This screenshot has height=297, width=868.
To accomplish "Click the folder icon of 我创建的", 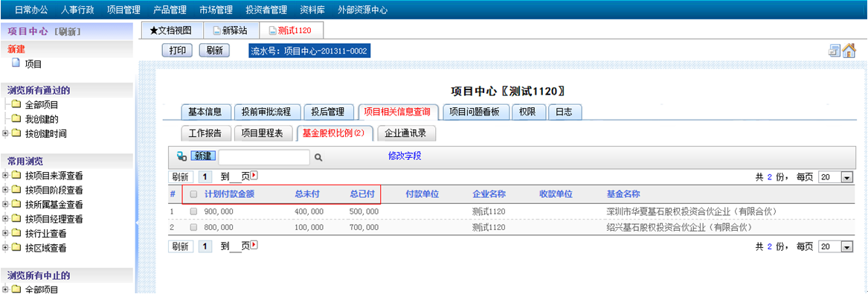I will (16, 118).
